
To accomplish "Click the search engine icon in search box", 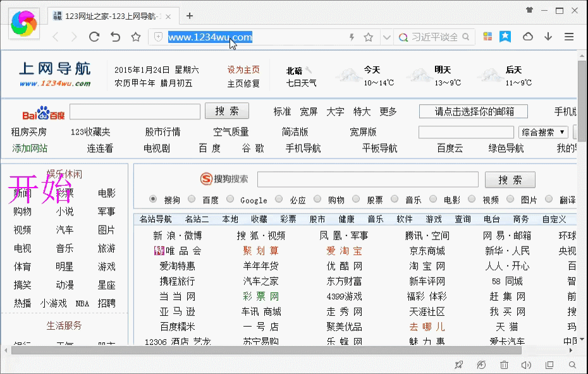I will [403, 37].
